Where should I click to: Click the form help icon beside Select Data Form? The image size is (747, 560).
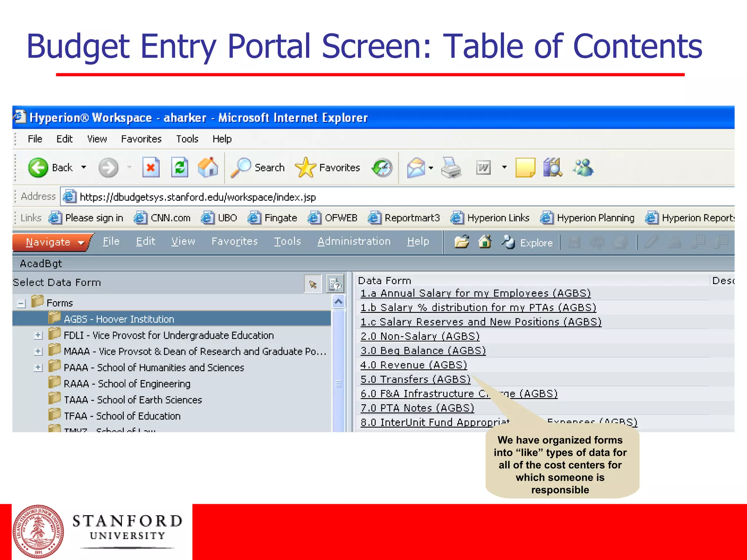point(335,284)
